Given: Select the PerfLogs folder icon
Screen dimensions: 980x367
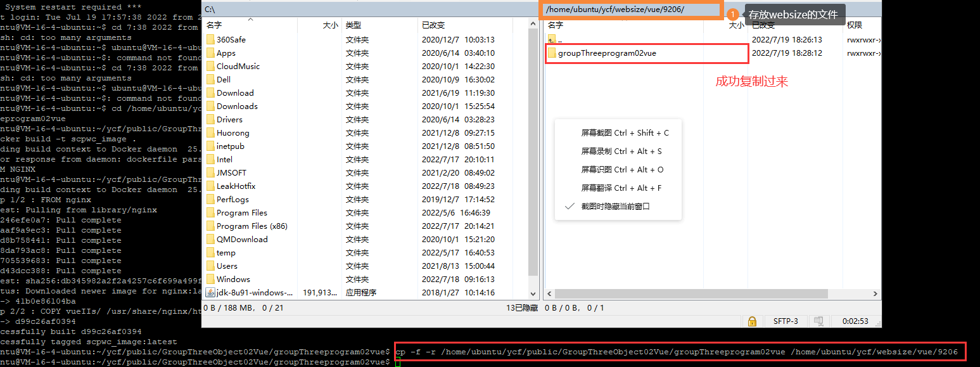Looking at the screenshot, I should pyautogui.click(x=210, y=199).
